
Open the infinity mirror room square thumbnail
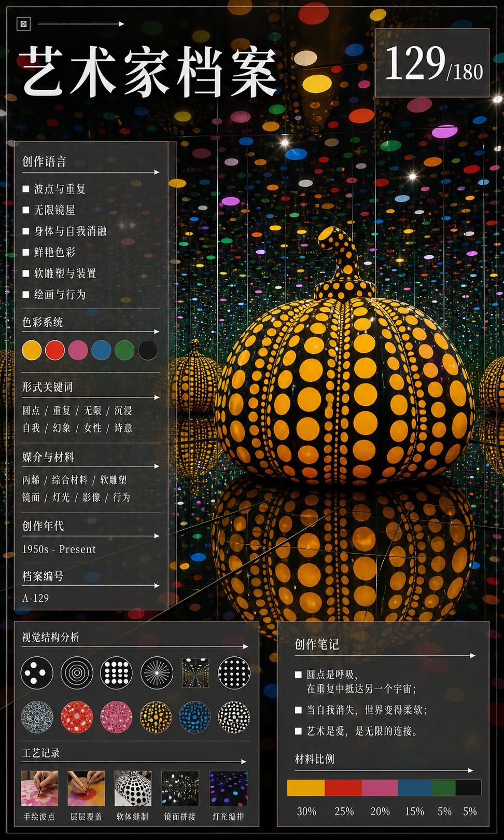click(x=195, y=673)
